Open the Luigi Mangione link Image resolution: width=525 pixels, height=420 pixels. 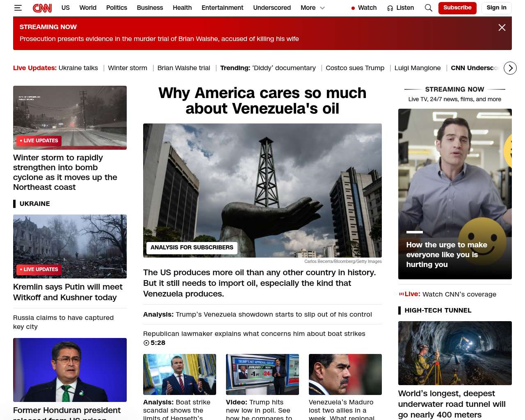click(x=418, y=68)
